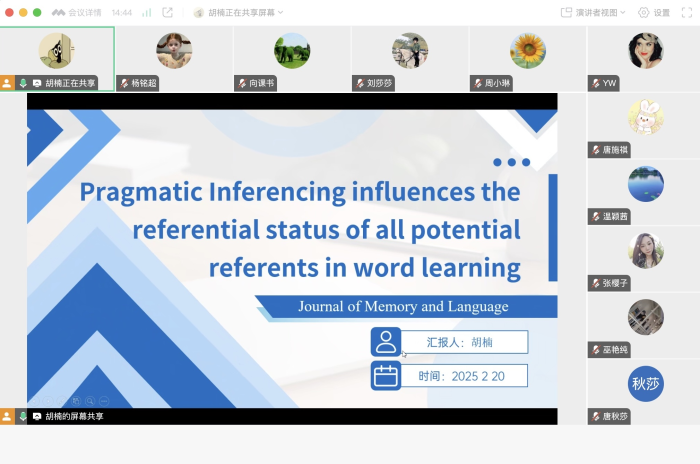Click muted mic icon beside 向课书
This screenshot has width=700, height=464.
[242, 84]
